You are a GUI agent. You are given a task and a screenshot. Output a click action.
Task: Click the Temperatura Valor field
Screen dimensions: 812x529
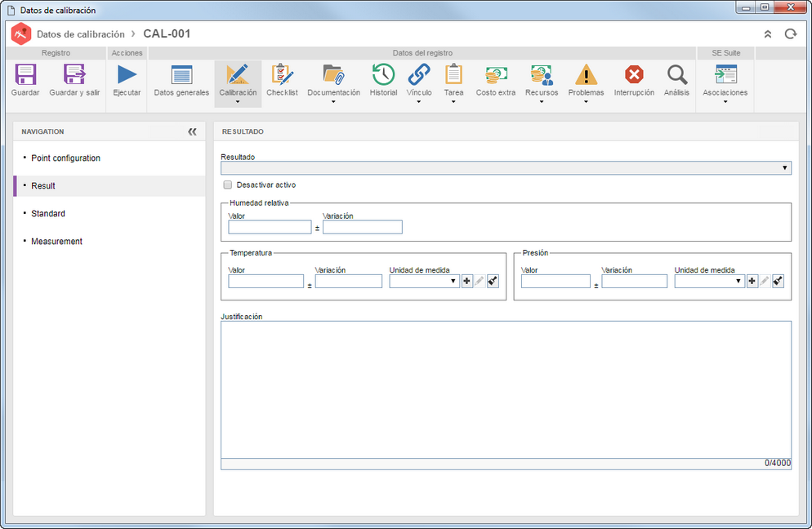coord(266,281)
